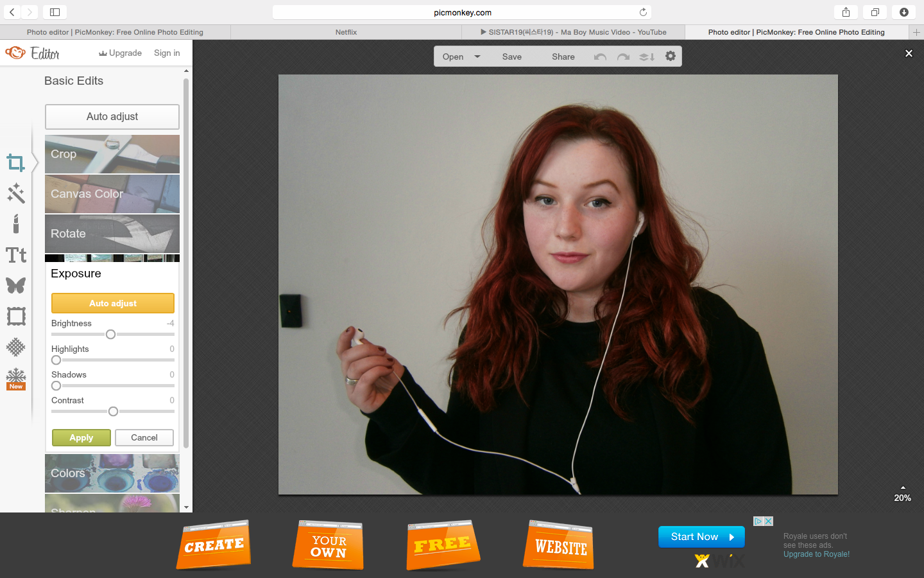Image resolution: width=924 pixels, height=578 pixels.
Task: Click the layers icon in editor toolbar
Action: click(x=647, y=57)
